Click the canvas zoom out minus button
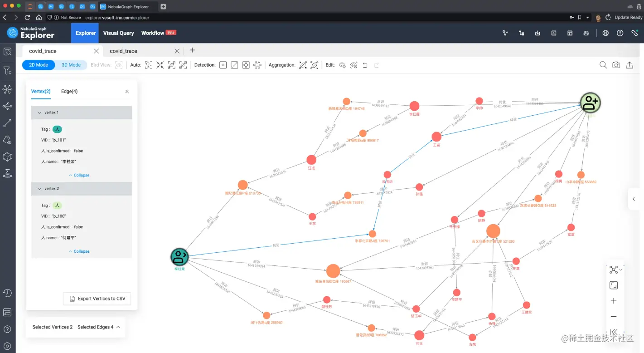Viewport: 644px width, 353px height. tap(614, 316)
